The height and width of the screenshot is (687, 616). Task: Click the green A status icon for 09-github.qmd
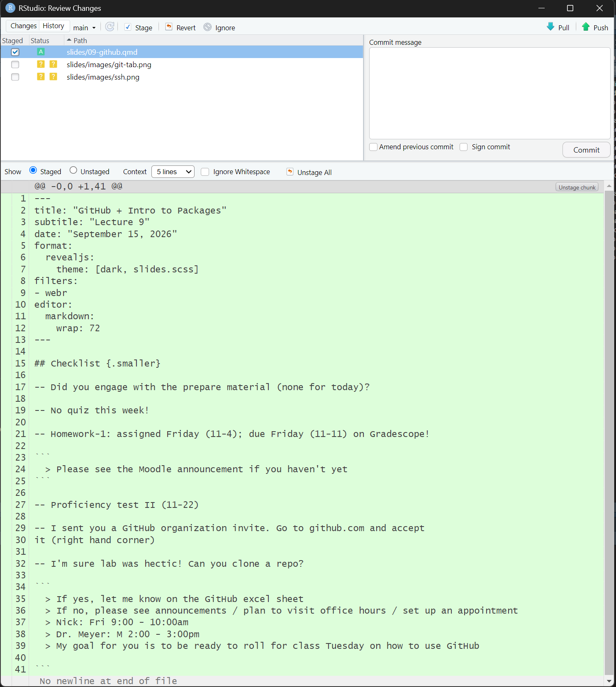click(41, 52)
